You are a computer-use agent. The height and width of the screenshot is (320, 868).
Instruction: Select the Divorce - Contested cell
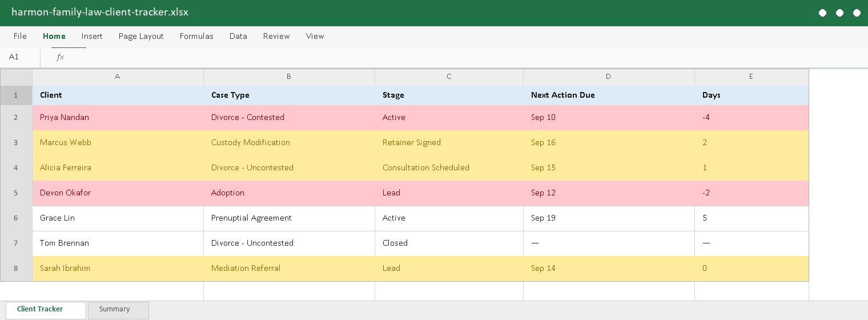pyautogui.click(x=289, y=118)
